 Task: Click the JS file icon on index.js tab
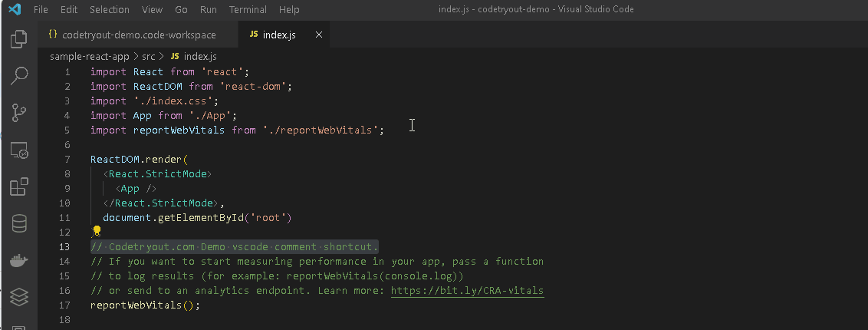[x=254, y=35]
